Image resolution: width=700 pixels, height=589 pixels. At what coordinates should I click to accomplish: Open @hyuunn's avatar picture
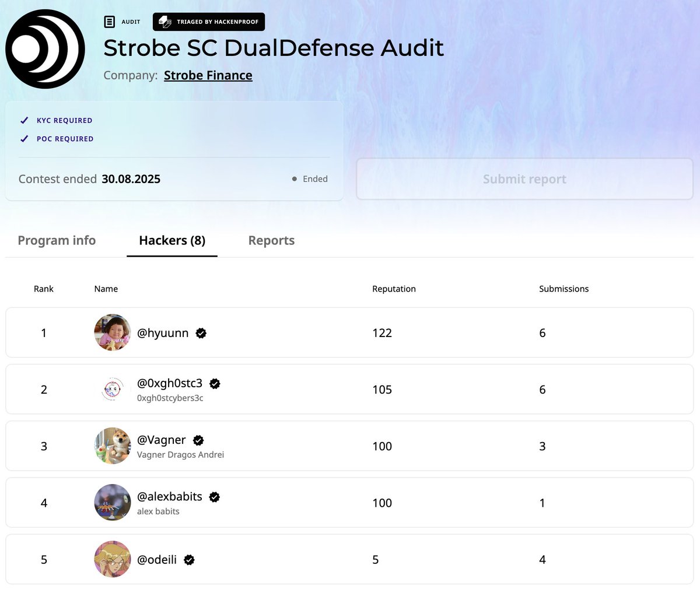tap(113, 332)
